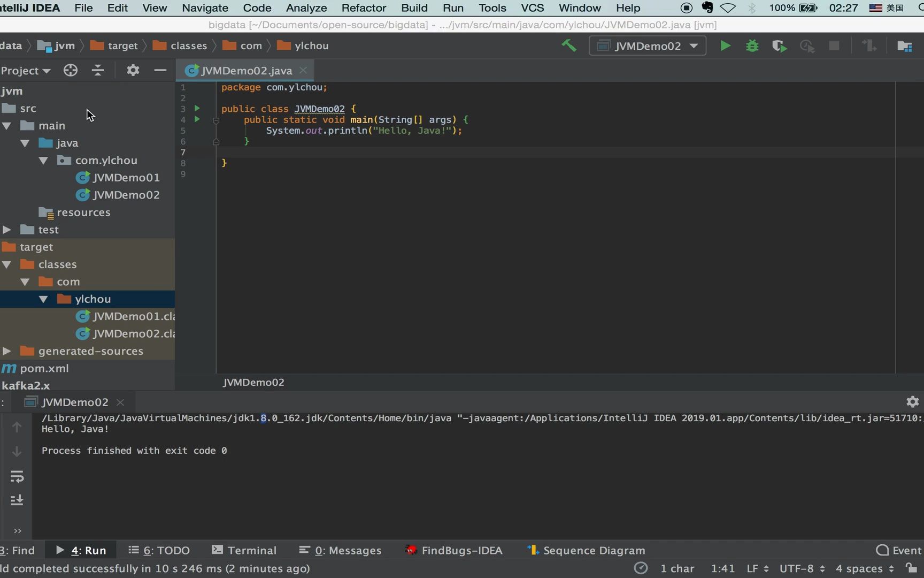Open Project panel settings gear
The image size is (924, 578).
click(133, 70)
